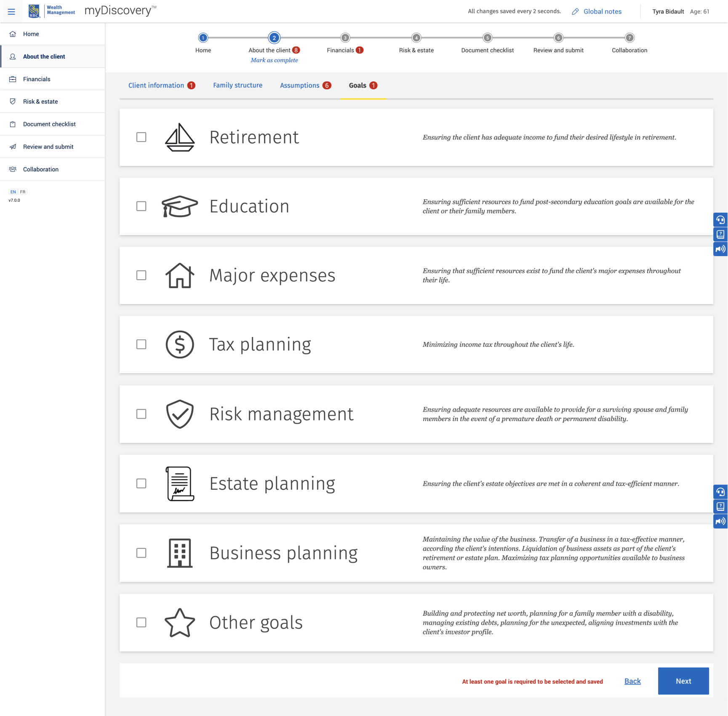Screen dimensions: 728x716
Task: Select Collaboration in the sidebar
Action: pyautogui.click(x=53, y=169)
